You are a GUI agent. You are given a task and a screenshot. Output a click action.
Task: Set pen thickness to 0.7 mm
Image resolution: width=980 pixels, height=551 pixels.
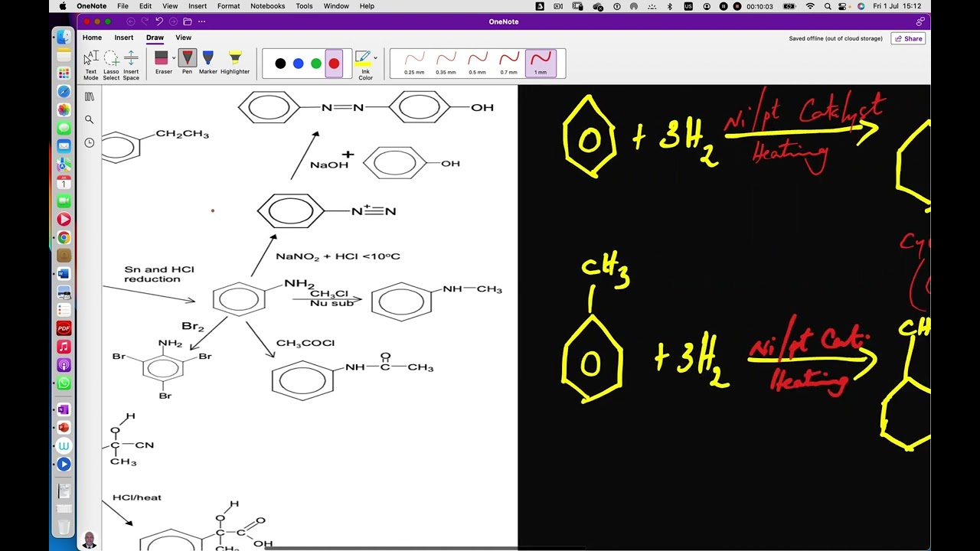coord(508,63)
